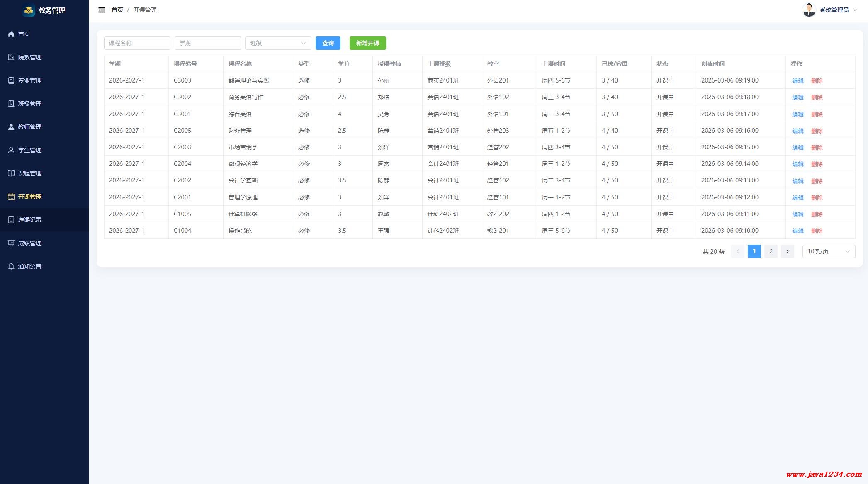
Task: Open the 10条/页 page size selector
Action: [829, 251]
